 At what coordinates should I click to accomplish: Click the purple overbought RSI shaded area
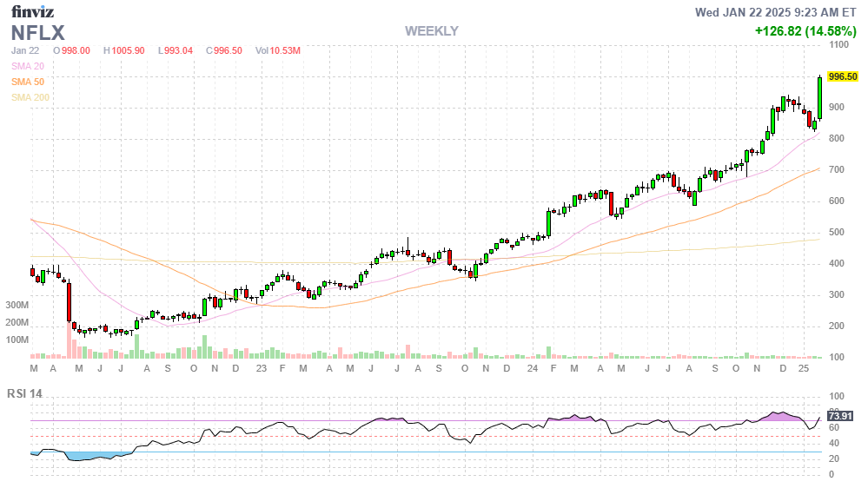[x=782, y=417]
